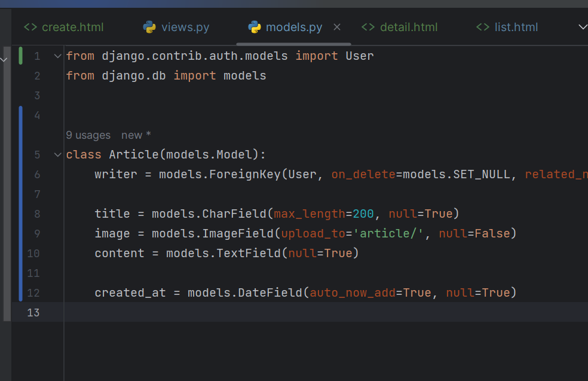588x381 pixels.
Task: Click the green change marker on line 1
Action: point(21,56)
